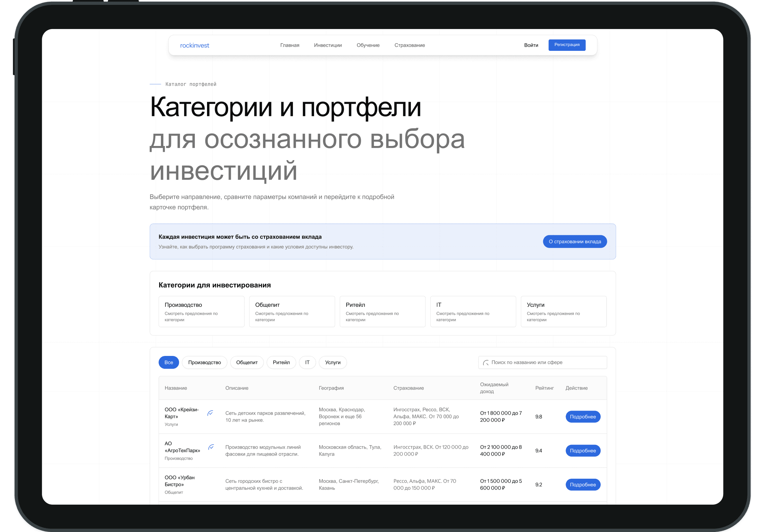Open the «Ритейл» category card

(x=383, y=311)
